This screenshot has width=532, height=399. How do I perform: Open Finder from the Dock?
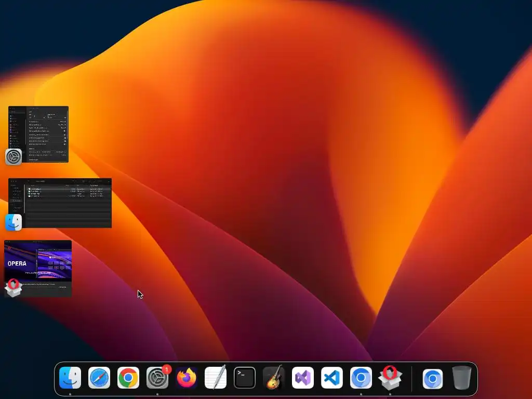70,378
